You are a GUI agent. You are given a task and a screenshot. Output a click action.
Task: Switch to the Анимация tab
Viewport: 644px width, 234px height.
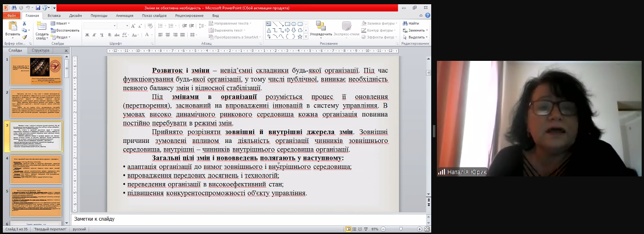click(x=124, y=16)
